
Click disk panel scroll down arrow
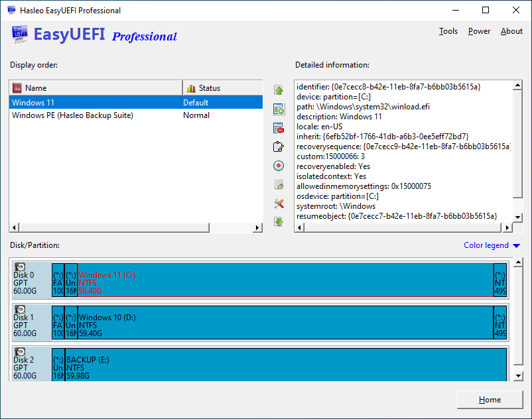click(518, 376)
